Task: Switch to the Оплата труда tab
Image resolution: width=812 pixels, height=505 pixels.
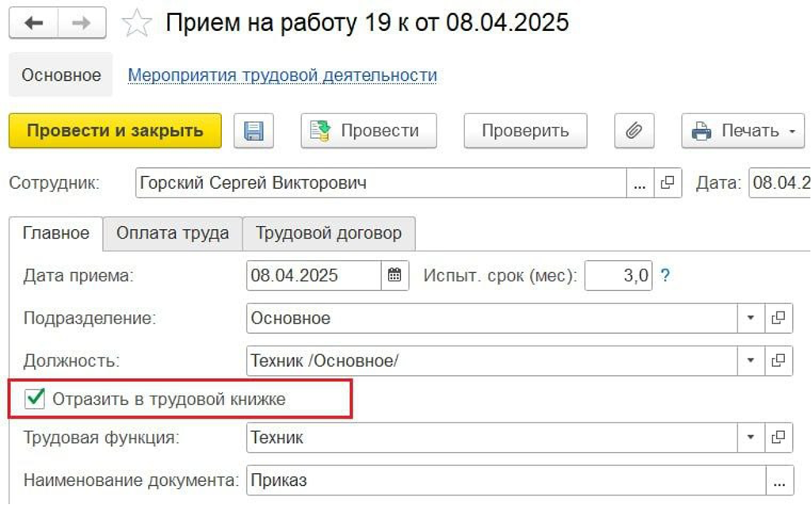Action: [173, 233]
